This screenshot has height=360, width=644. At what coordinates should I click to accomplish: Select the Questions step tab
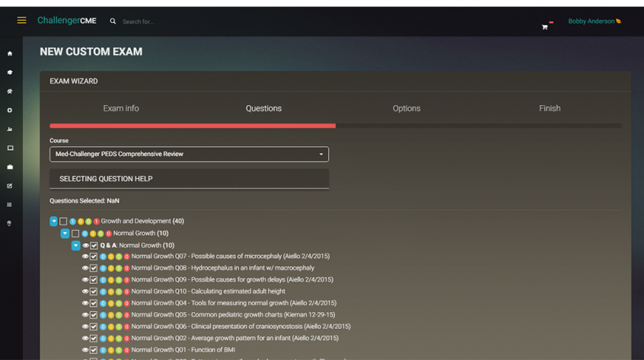pos(263,108)
